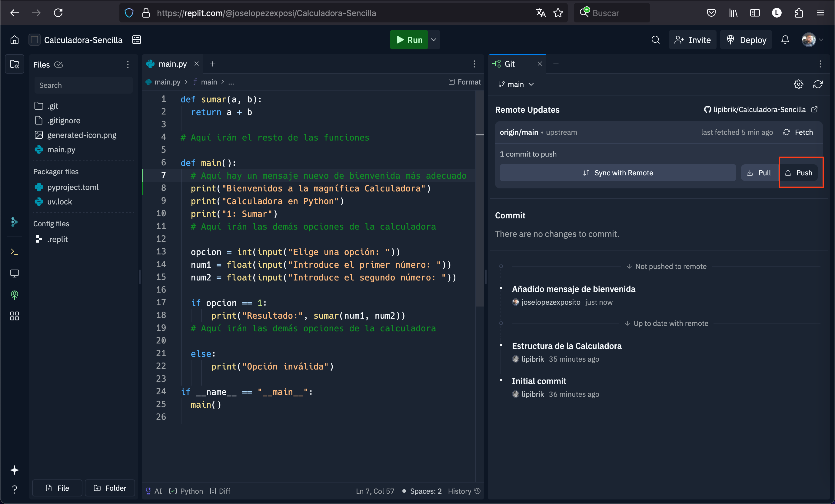This screenshot has height=504, width=835.
Task: Open the Replit AI assistant sparkle icon
Action: (14, 470)
